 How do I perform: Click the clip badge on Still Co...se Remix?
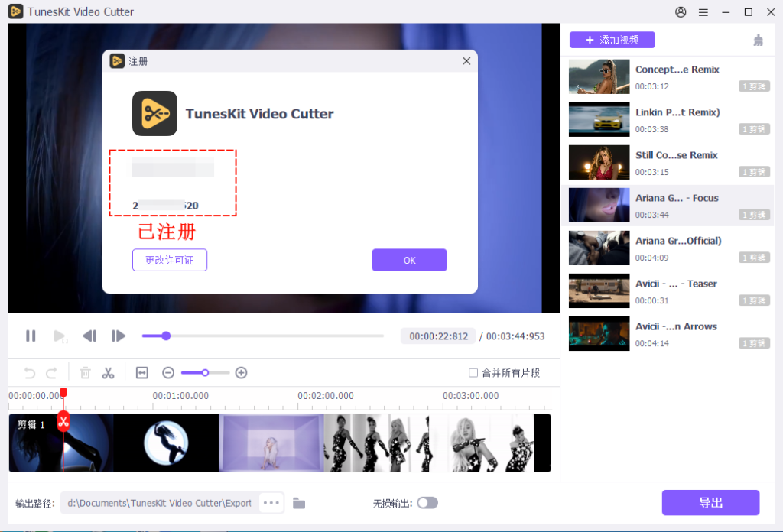[x=754, y=172]
